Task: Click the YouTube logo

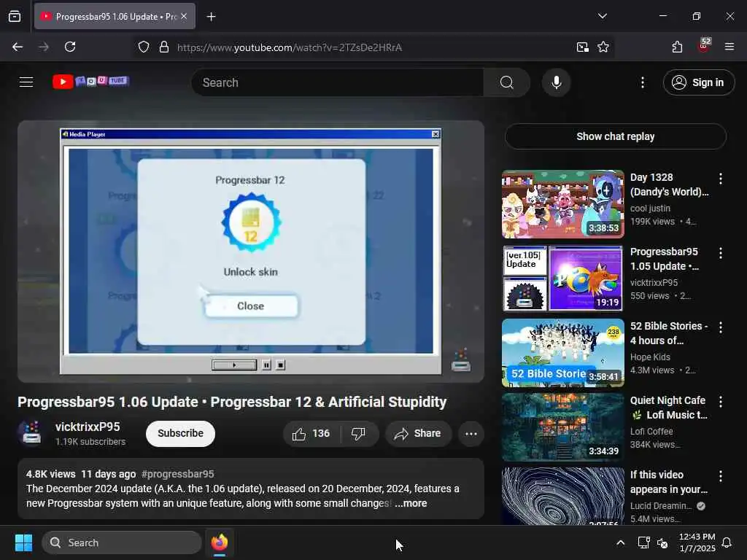Action: (x=90, y=82)
